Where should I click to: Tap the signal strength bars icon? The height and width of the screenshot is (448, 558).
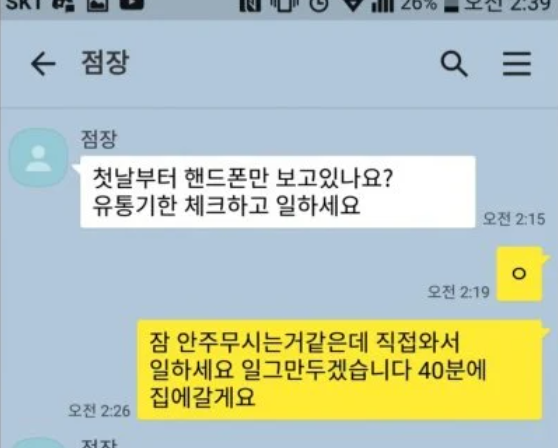click(x=383, y=5)
